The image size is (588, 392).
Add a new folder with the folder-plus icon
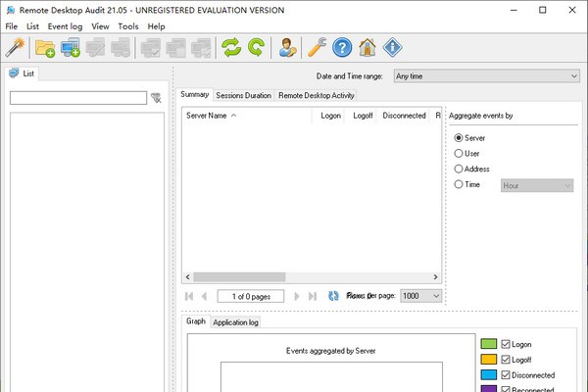pos(45,48)
